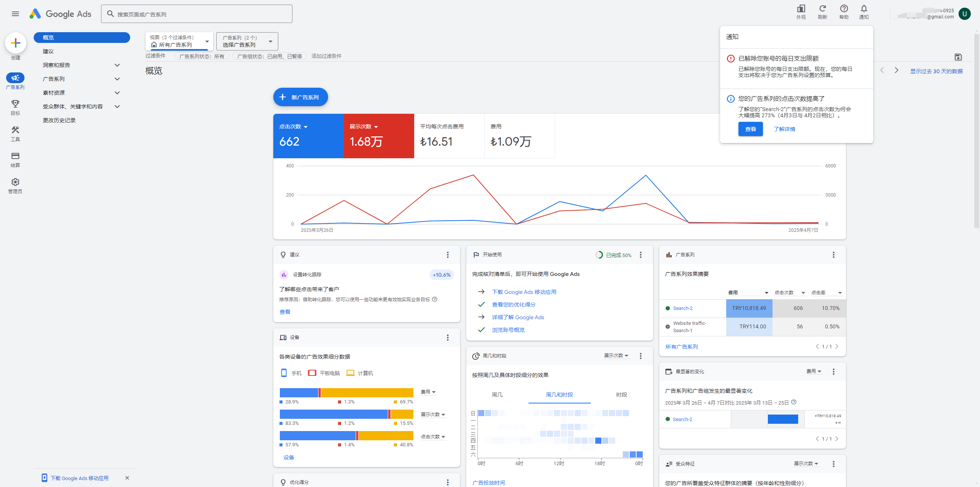This screenshot has height=487, width=980.
Task: Click help icon beside 推荐原因 text
Action: point(435,299)
